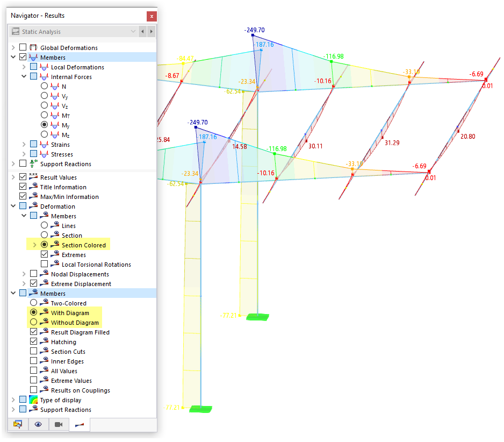This screenshot has height=442, width=504.
Task: Click the Hatching icon
Action: coord(44,341)
